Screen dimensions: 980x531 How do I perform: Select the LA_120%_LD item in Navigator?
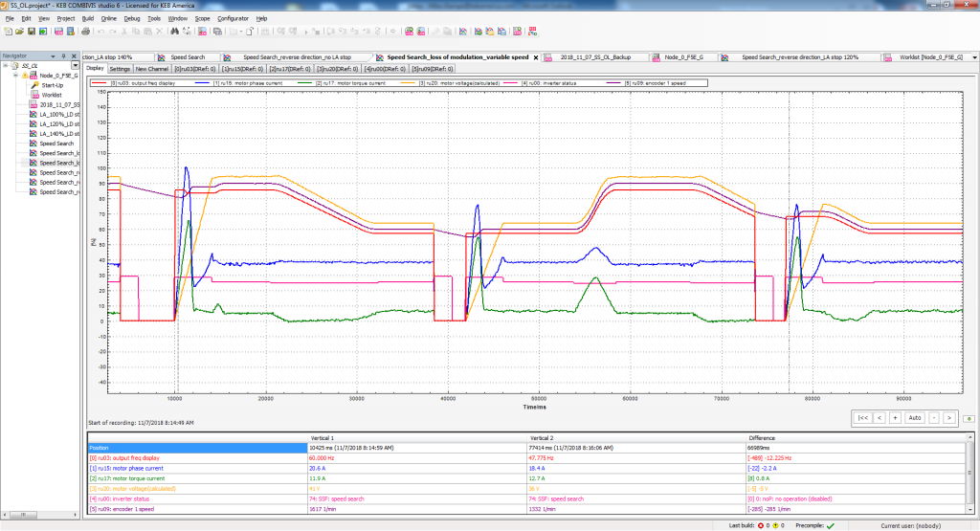click(59, 124)
